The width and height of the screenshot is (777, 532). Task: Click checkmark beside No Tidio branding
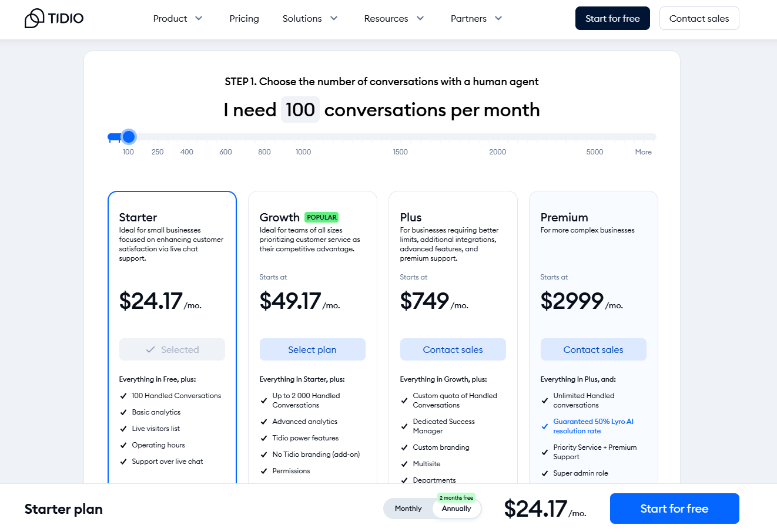(x=264, y=454)
